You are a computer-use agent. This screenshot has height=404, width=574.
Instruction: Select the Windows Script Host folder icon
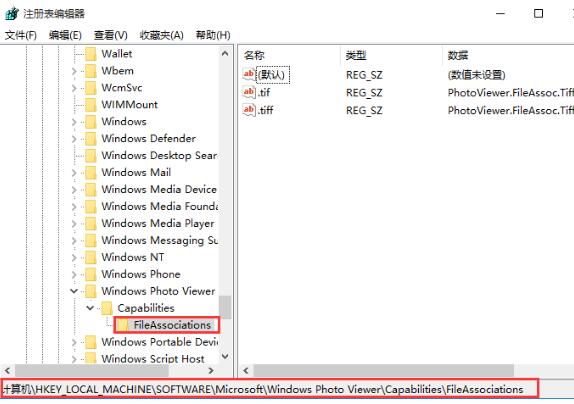click(x=90, y=358)
